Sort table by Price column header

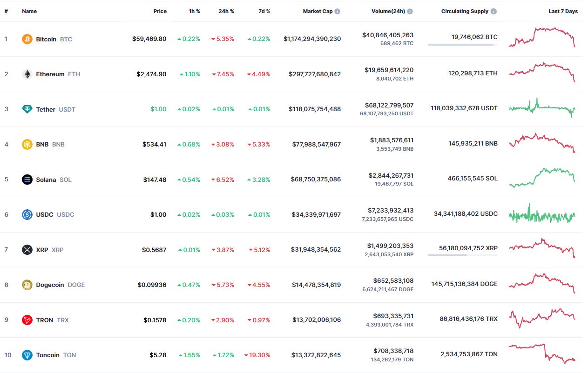pos(160,11)
